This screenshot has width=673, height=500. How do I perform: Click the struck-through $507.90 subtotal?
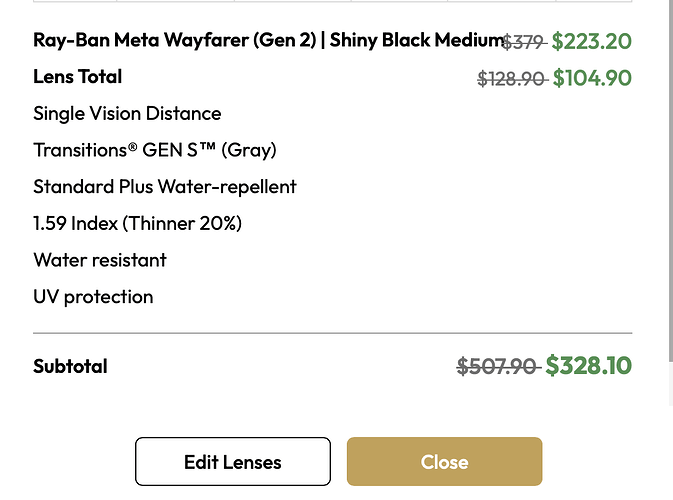point(498,367)
